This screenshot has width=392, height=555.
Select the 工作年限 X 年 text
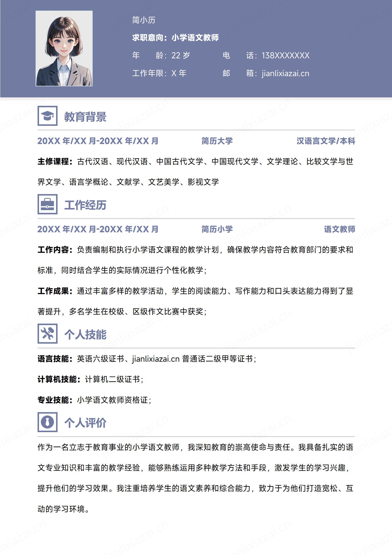159,73
